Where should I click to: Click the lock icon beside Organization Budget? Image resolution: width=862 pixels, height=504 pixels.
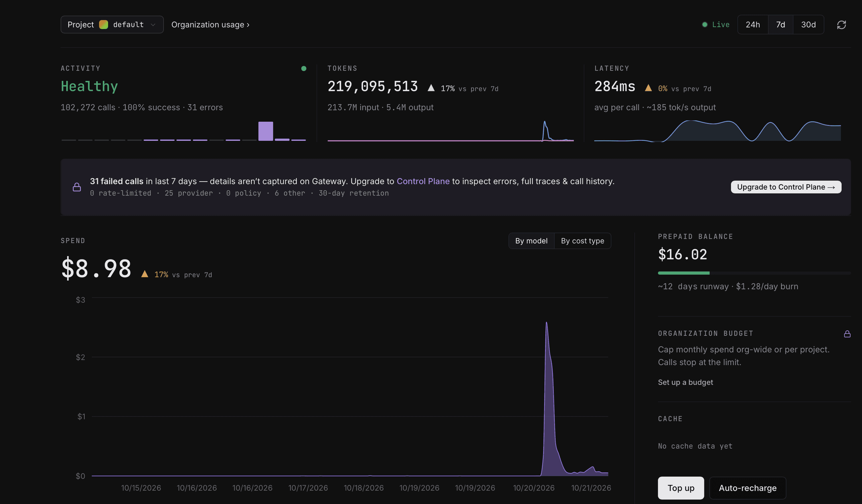[x=847, y=334]
